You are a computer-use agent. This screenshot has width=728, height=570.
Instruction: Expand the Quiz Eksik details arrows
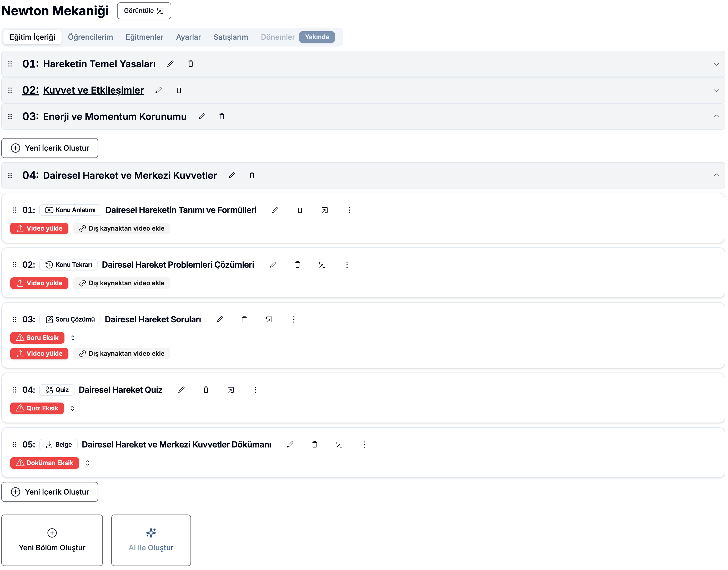point(72,408)
